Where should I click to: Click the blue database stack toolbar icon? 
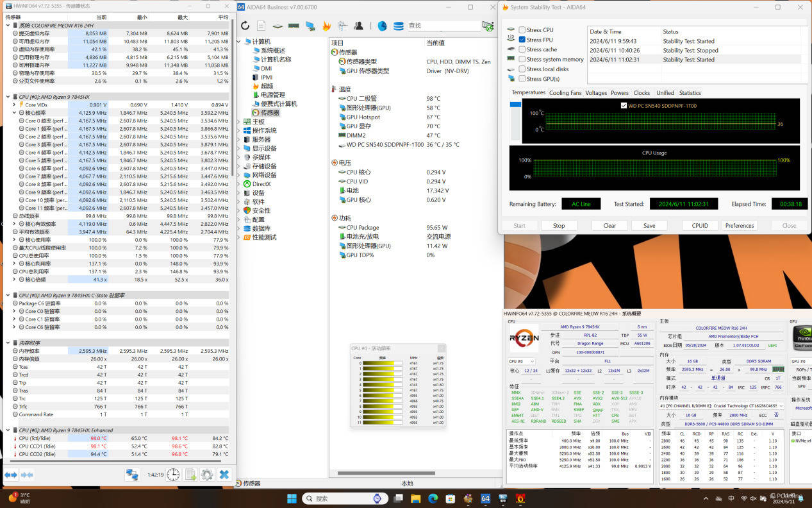[398, 26]
